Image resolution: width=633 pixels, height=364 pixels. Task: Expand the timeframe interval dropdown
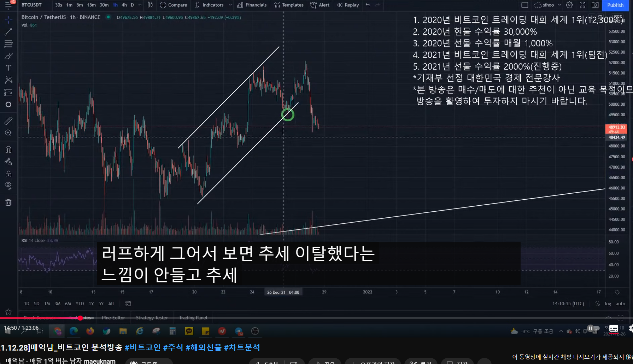tap(140, 5)
